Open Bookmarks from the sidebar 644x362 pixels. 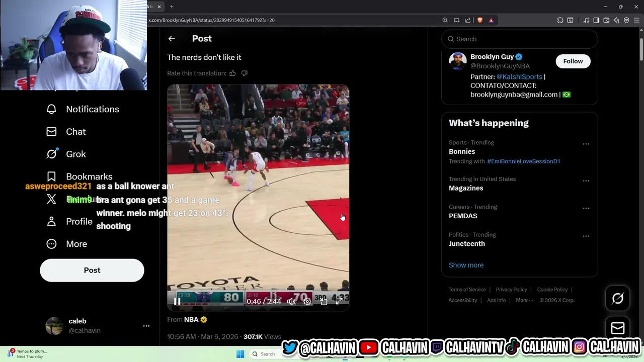(x=79, y=176)
